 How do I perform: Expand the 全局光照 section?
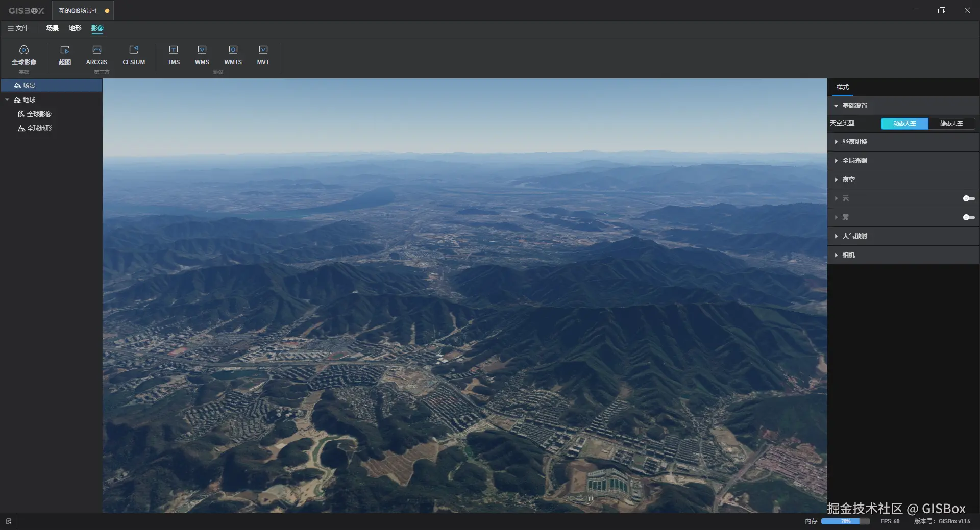point(903,161)
